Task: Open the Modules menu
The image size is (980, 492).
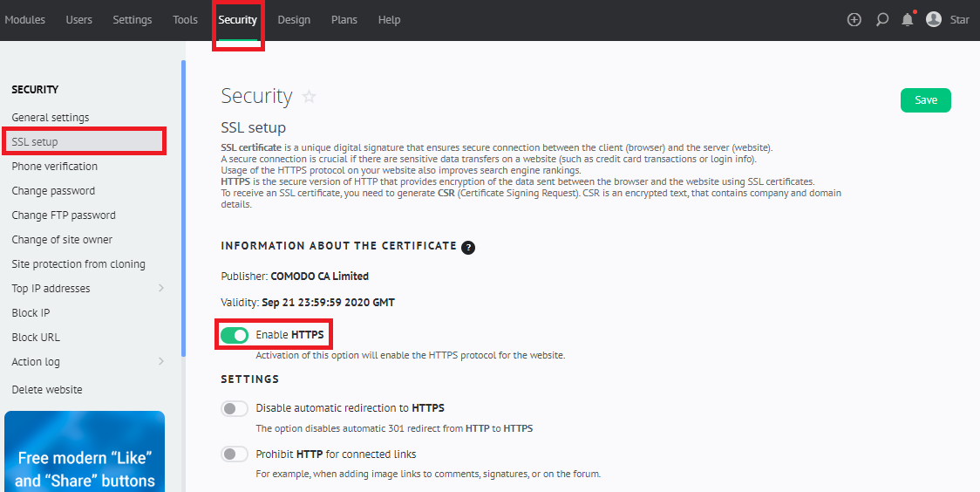Action: (x=25, y=20)
